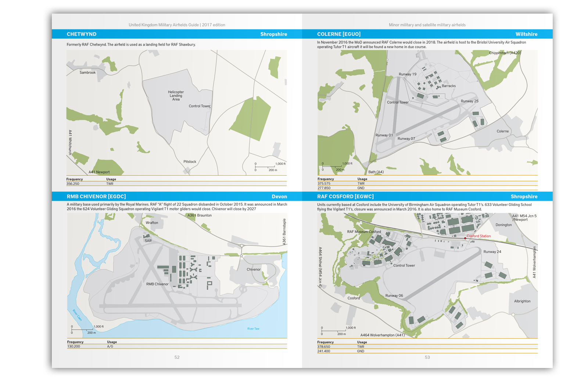Click the red Cosford Station marker dot

coord(465,238)
